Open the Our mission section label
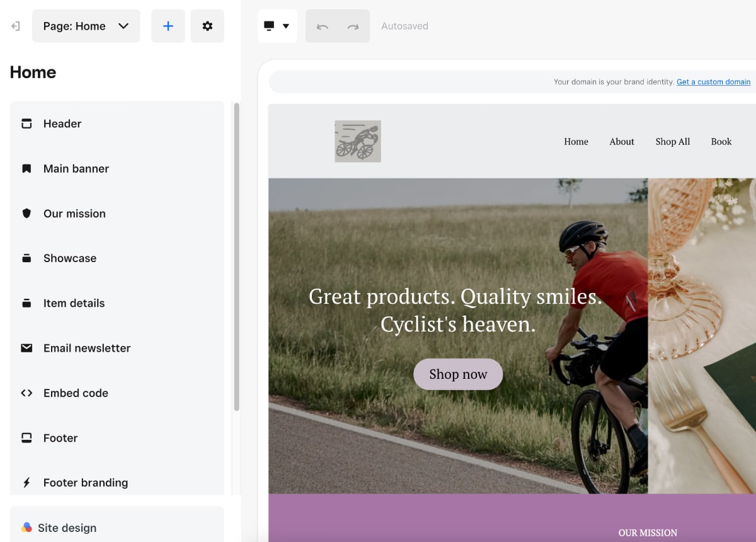Viewport: 756px width, 542px height. pyautogui.click(x=74, y=214)
